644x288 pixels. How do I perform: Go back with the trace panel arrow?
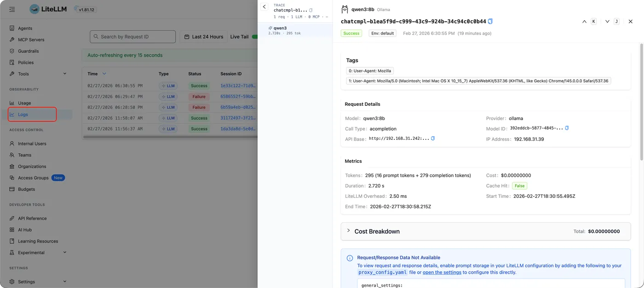pos(264,7)
